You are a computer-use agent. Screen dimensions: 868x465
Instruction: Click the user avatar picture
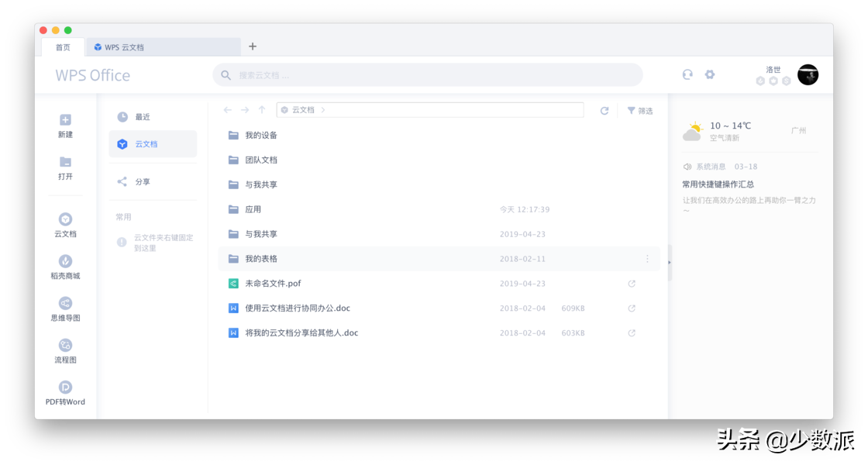click(808, 74)
